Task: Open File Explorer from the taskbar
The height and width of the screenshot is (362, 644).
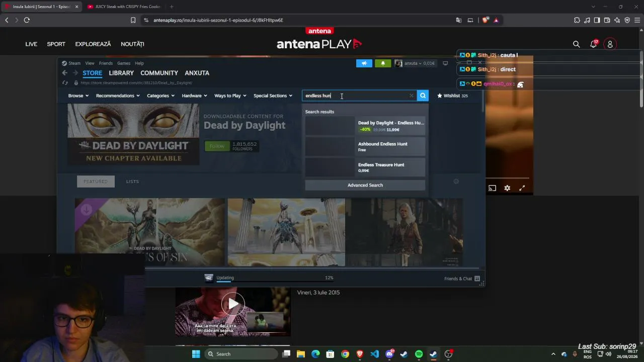Action: click(x=301, y=354)
